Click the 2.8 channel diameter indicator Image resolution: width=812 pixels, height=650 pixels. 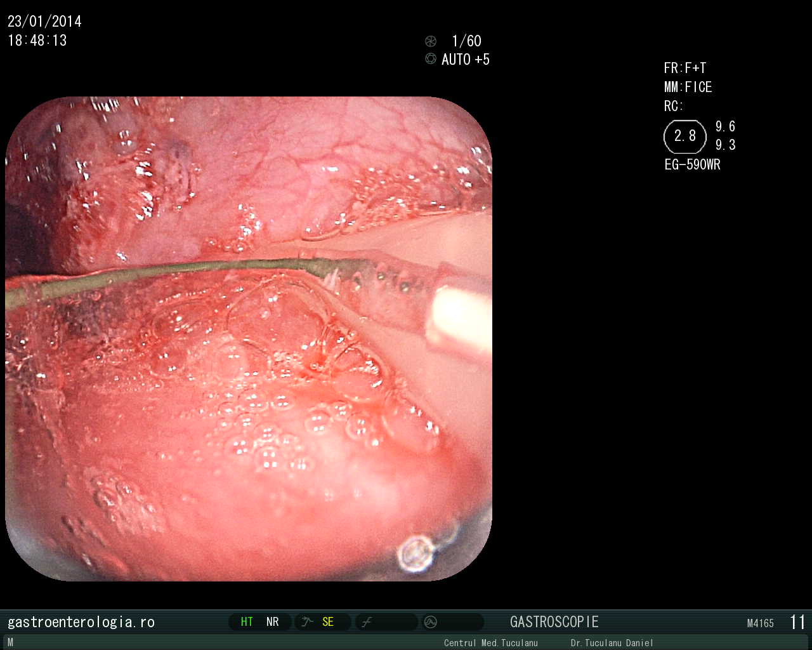tap(685, 136)
